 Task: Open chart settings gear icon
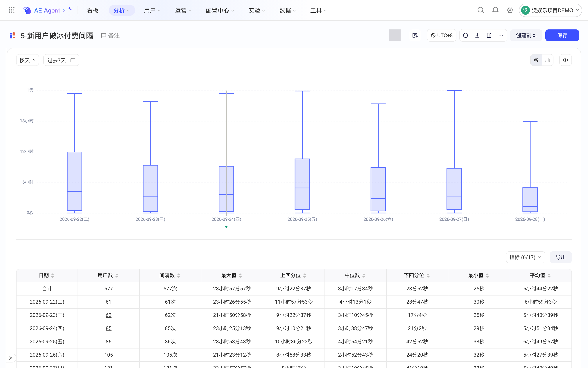pyautogui.click(x=565, y=60)
